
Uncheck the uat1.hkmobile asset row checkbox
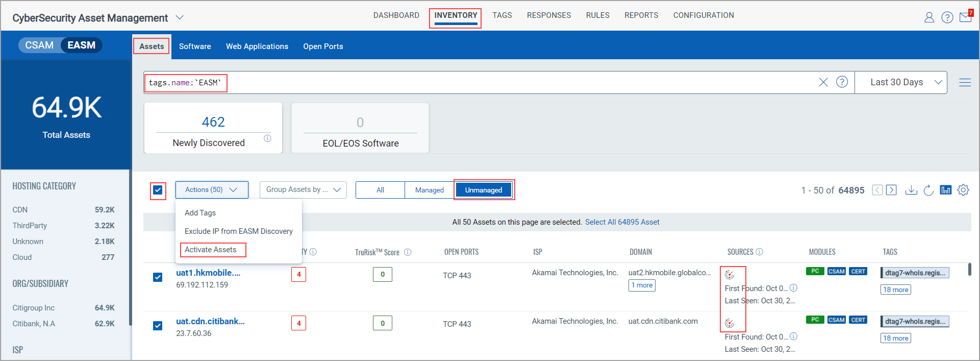click(158, 277)
